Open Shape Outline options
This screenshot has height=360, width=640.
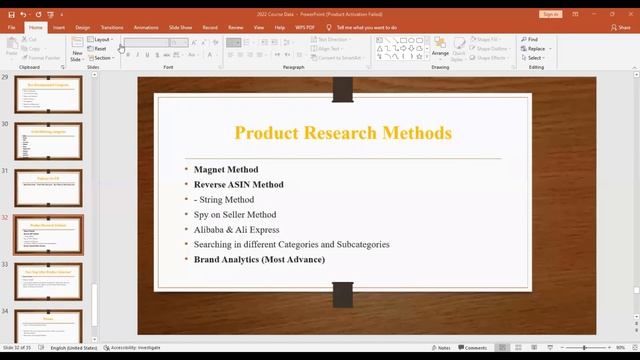pyautogui.click(x=490, y=49)
